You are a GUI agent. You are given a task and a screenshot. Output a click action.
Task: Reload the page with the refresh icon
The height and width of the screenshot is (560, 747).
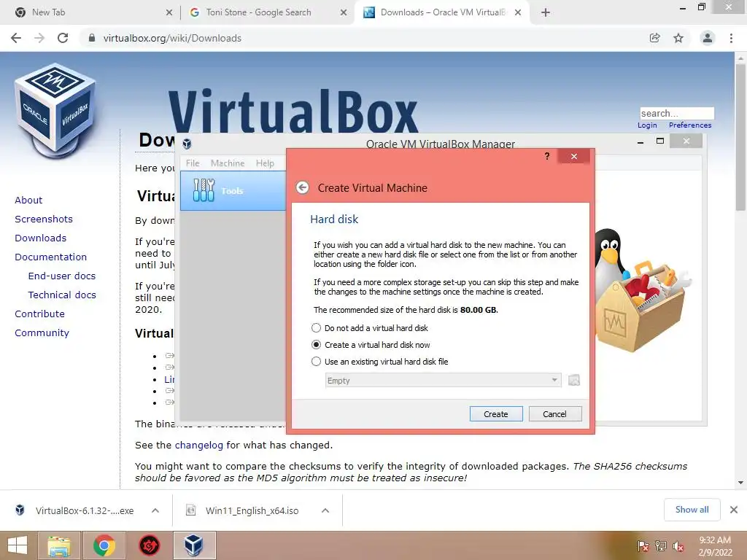point(63,38)
